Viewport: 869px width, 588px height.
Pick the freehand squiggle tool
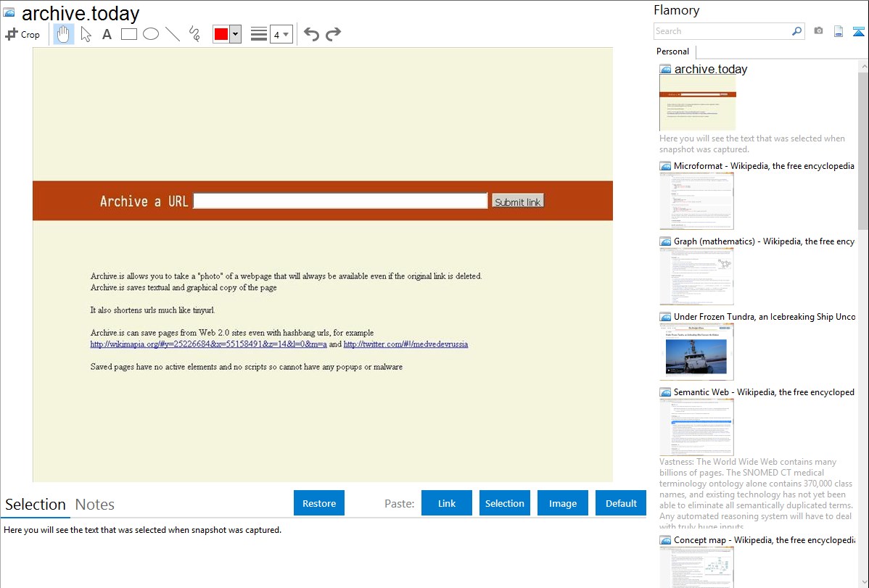tap(194, 34)
